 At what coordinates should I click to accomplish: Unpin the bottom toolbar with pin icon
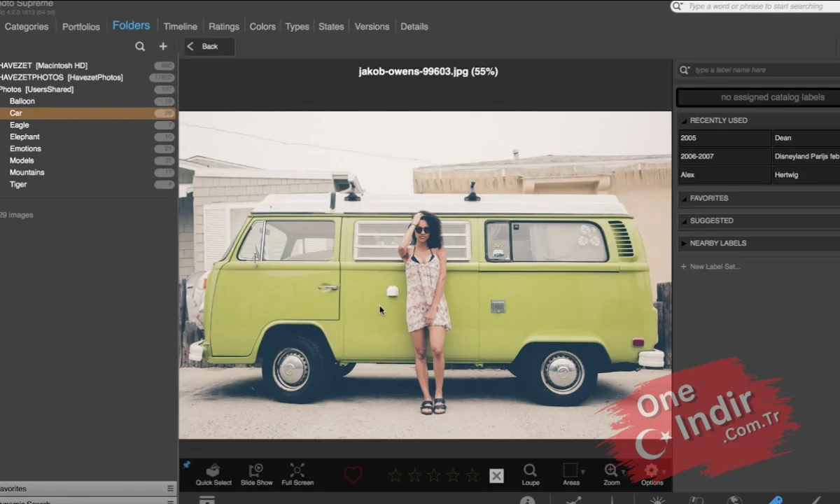pos(186,464)
